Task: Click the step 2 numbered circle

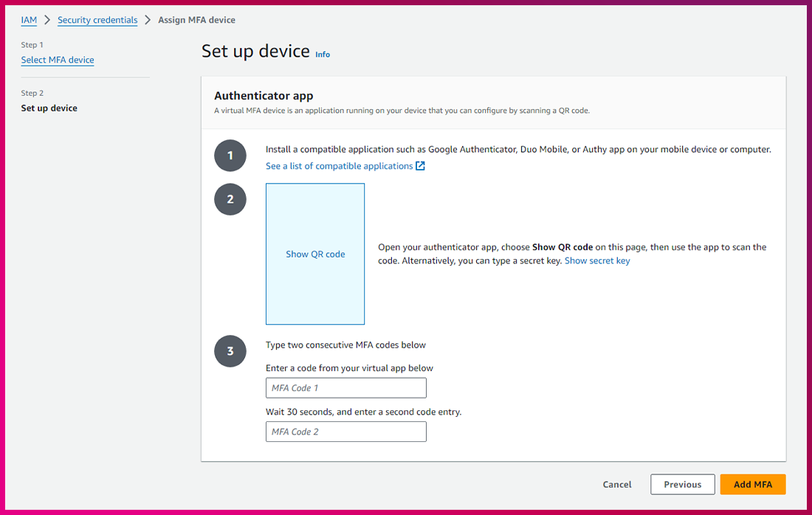Action: point(230,199)
